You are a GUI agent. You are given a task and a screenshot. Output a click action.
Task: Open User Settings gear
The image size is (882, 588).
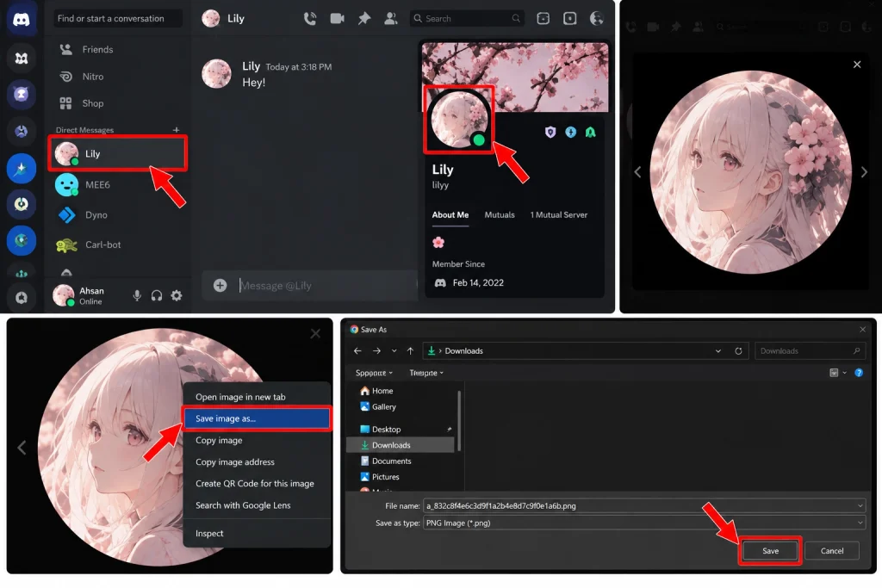point(177,295)
